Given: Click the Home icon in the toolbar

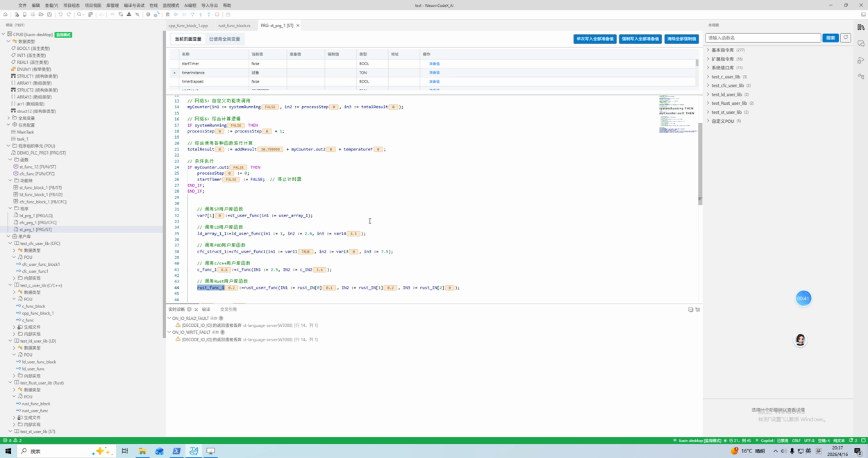Looking at the screenshot, I should [x=6, y=15].
